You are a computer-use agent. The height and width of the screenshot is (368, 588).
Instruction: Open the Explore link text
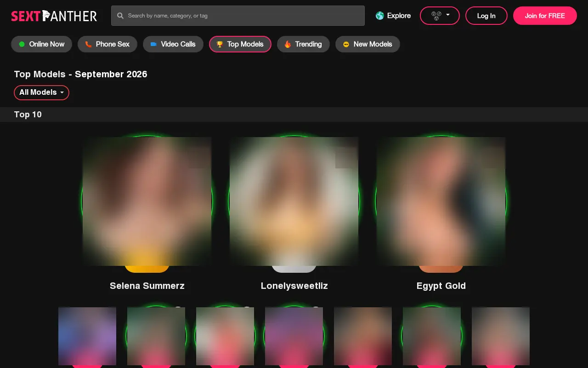pos(399,16)
